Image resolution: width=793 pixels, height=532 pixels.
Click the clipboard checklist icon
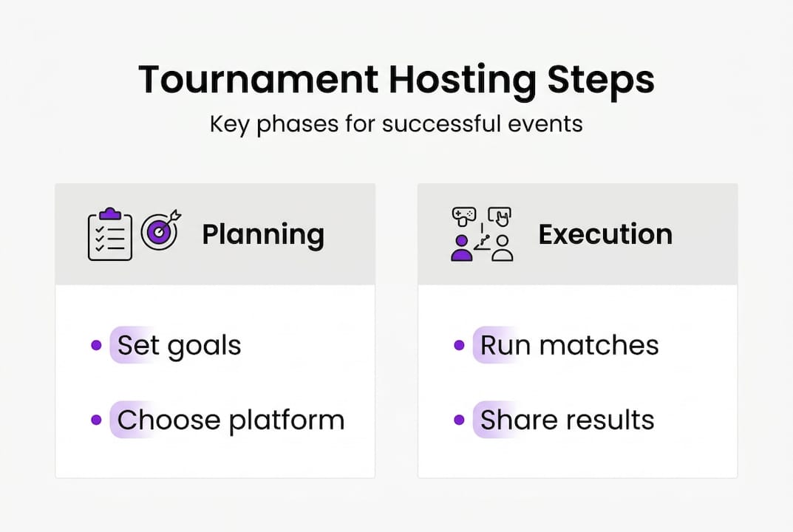point(109,234)
